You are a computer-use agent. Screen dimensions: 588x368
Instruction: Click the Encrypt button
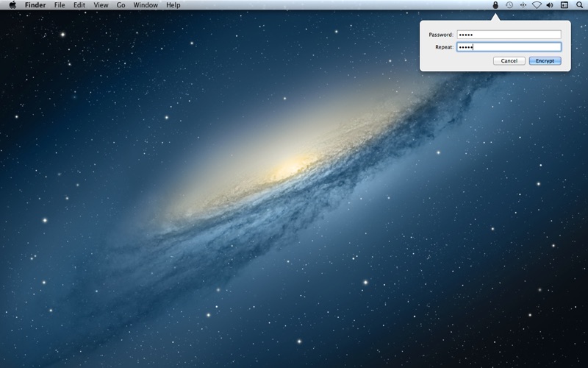coord(545,61)
